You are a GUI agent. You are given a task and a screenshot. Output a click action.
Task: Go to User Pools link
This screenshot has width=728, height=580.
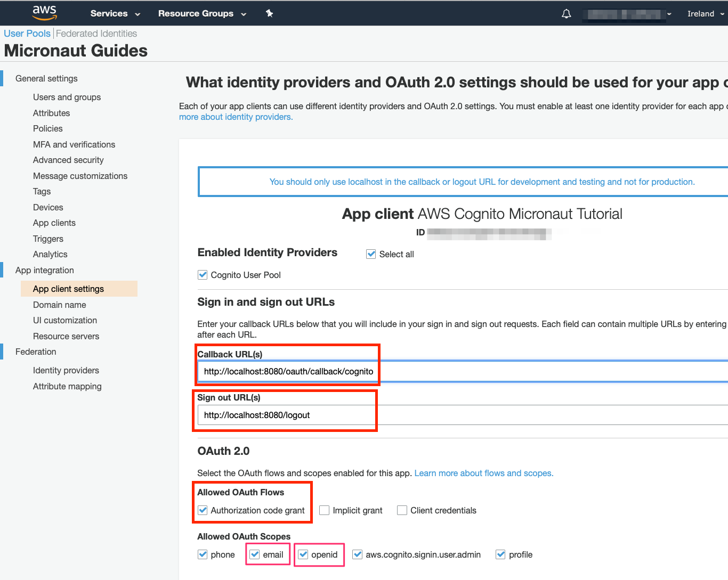[27, 34]
